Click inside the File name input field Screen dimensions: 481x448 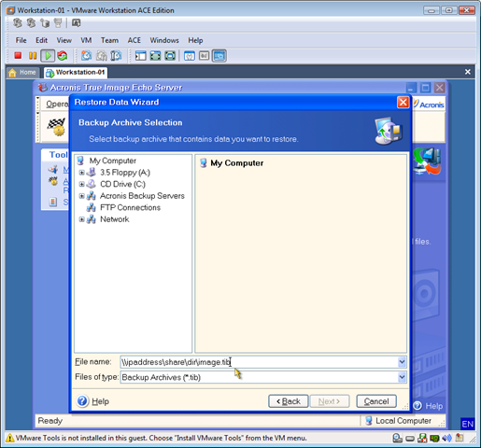coord(259,362)
